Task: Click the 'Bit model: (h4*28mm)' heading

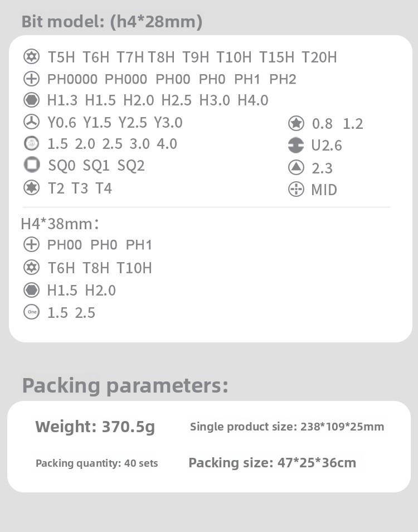Action: pos(111,22)
